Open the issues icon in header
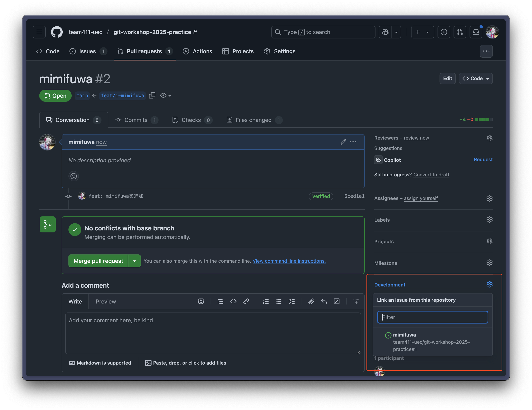The height and width of the screenshot is (410, 532). click(444, 32)
